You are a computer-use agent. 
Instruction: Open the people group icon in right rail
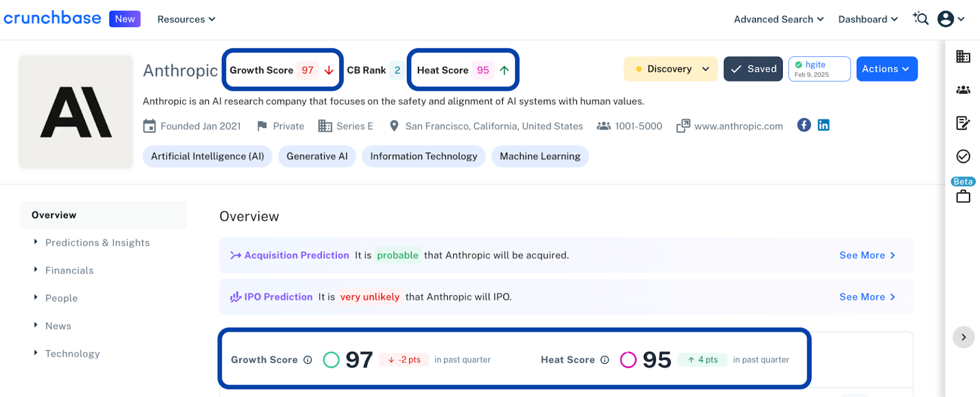click(963, 90)
